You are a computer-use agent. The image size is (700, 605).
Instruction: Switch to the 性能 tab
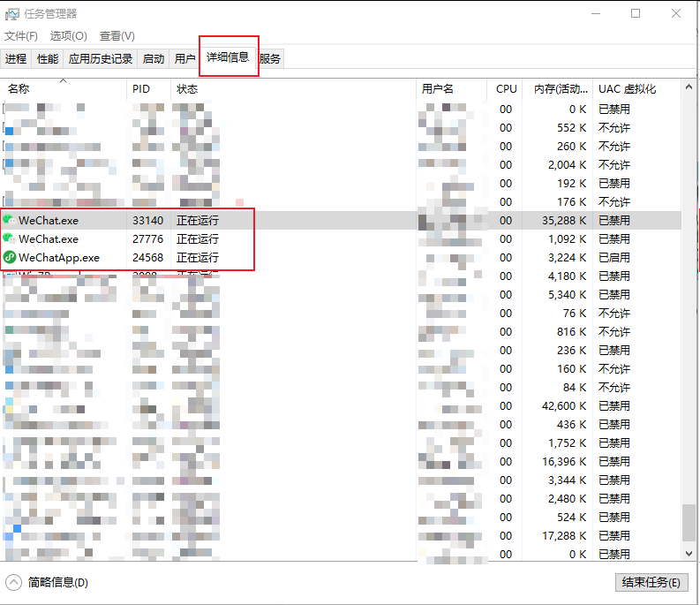click(x=48, y=58)
